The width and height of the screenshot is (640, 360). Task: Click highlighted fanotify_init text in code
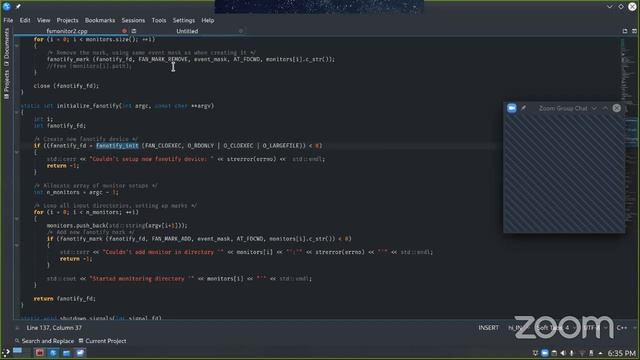pyautogui.click(x=117, y=146)
